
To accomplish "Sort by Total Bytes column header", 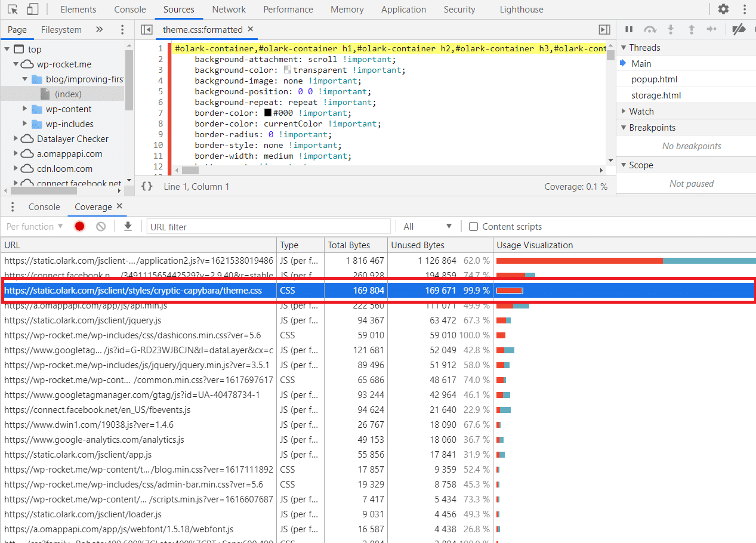I will click(355, 245).
